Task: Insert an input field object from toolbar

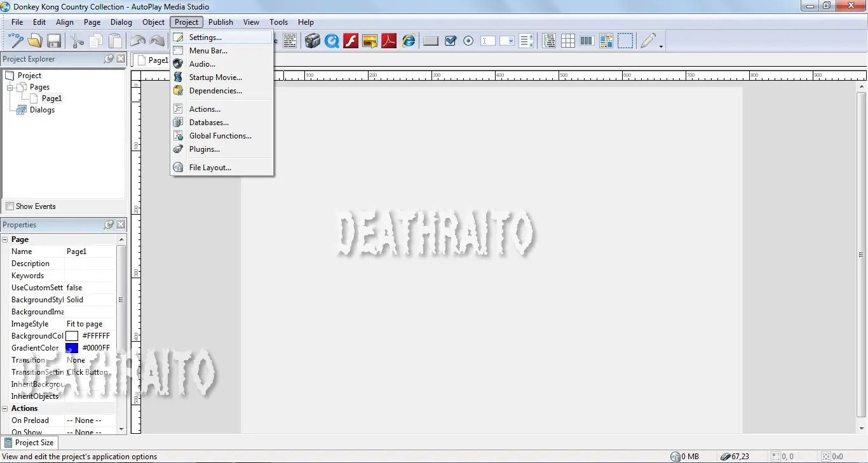Action: pyautogui.click(x=488, y=41)
